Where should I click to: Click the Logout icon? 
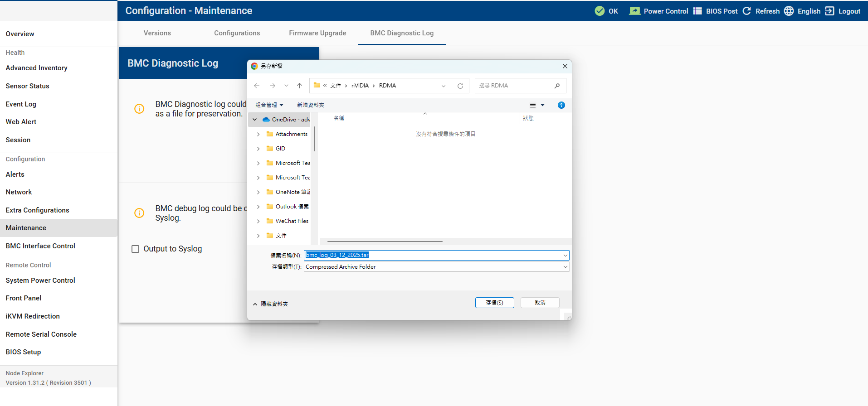click(829, 11)
